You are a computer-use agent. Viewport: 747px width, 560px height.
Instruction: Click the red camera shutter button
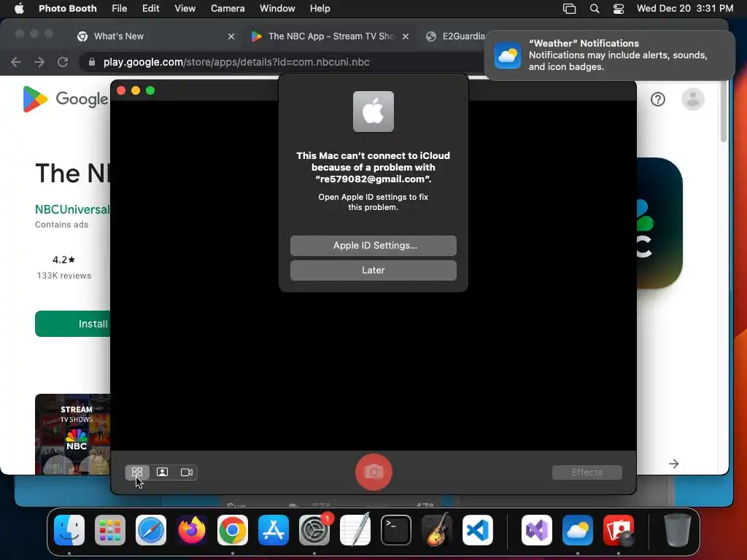pyautogui.click(x=373, y=472)
